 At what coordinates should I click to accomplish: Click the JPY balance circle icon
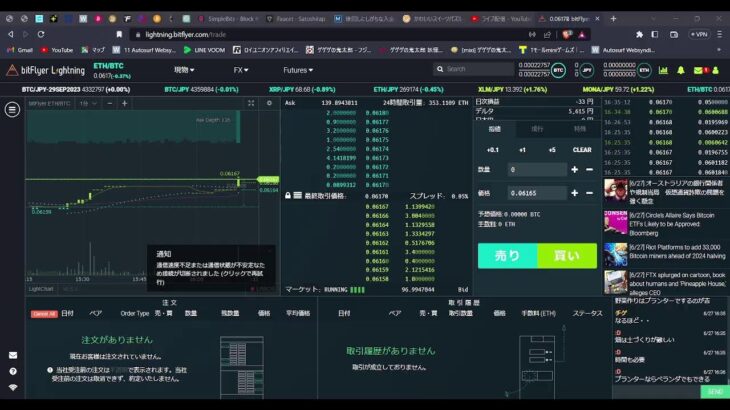tap(587, 70)
